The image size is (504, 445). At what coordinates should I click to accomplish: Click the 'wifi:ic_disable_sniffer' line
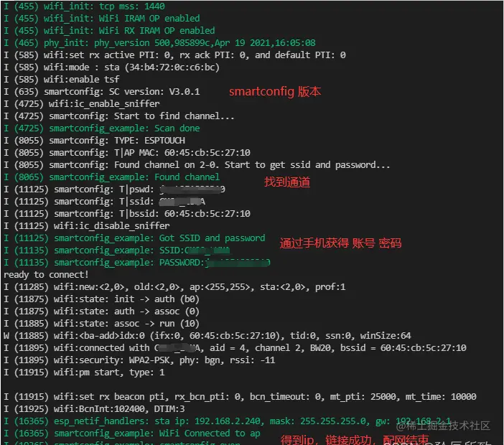[86, 226]
